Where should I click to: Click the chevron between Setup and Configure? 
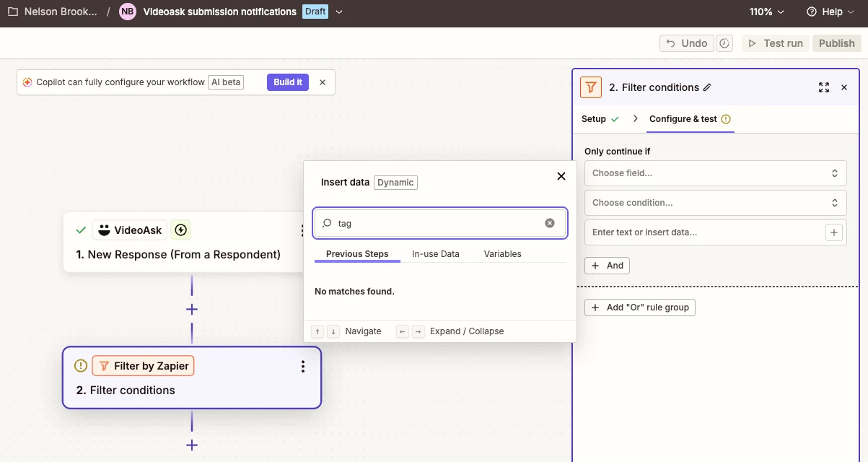[636, 119]
